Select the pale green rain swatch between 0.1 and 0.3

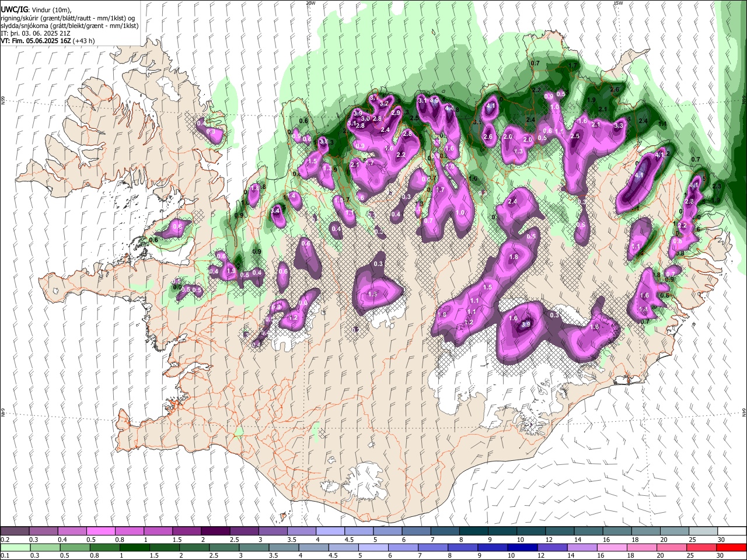[x=16, y=547]
